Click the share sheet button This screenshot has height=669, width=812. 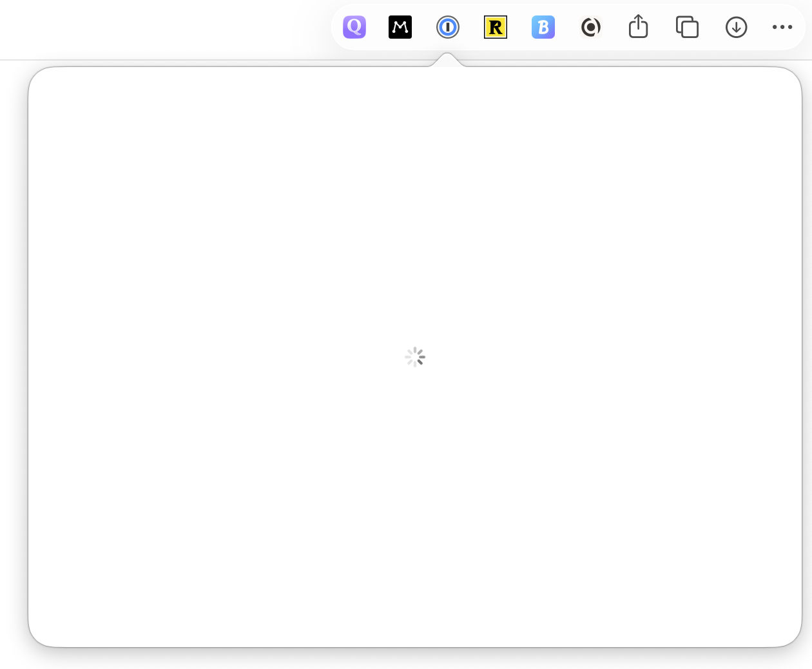point(638,27)
